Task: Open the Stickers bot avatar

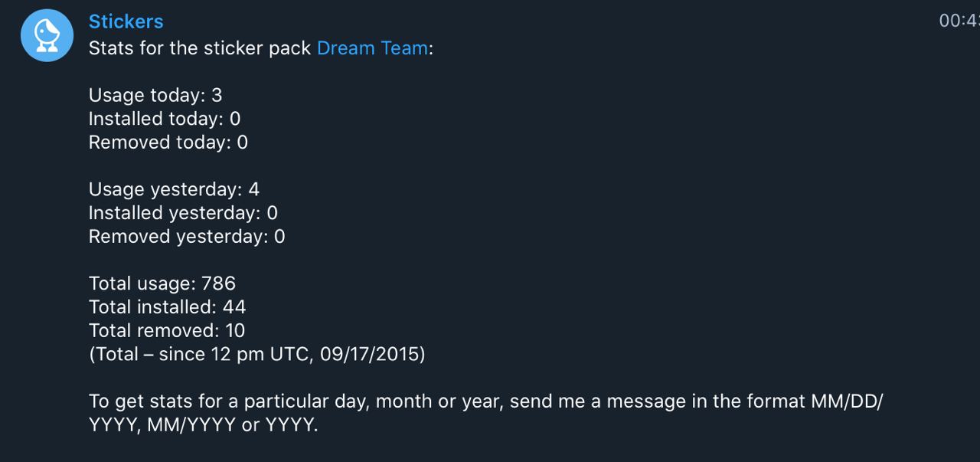Action: pos(47,35)
